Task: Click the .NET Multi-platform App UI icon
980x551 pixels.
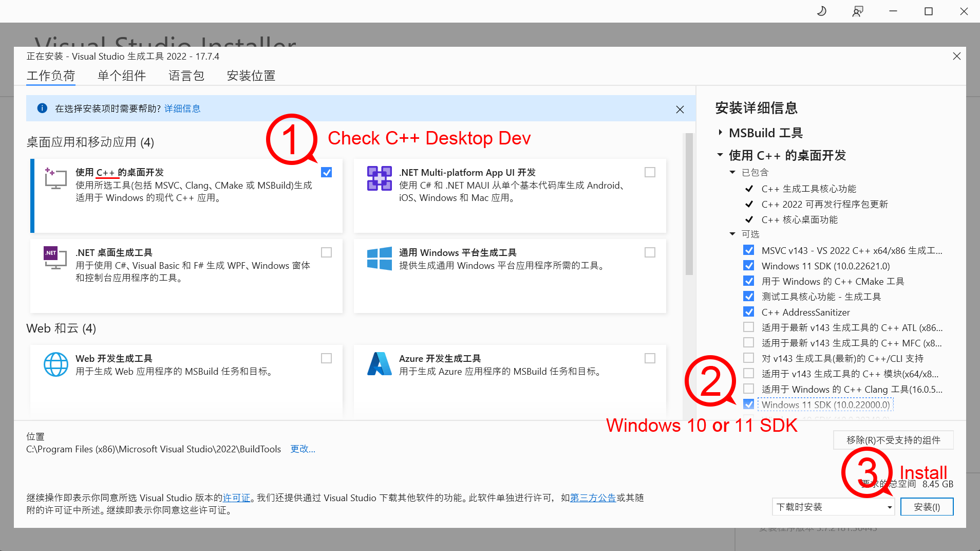Action: point(379,178)
